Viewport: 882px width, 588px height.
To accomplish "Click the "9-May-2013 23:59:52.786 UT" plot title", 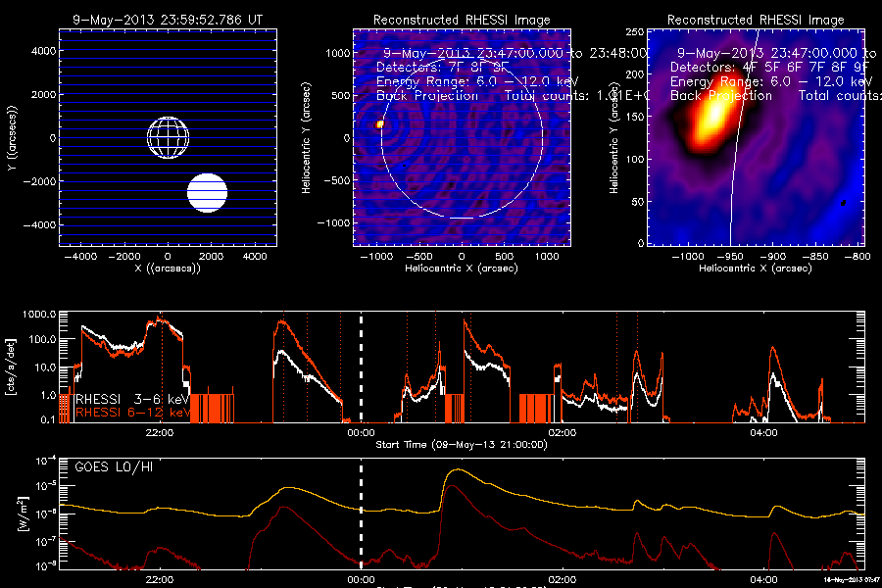I will tap(168, 20).
